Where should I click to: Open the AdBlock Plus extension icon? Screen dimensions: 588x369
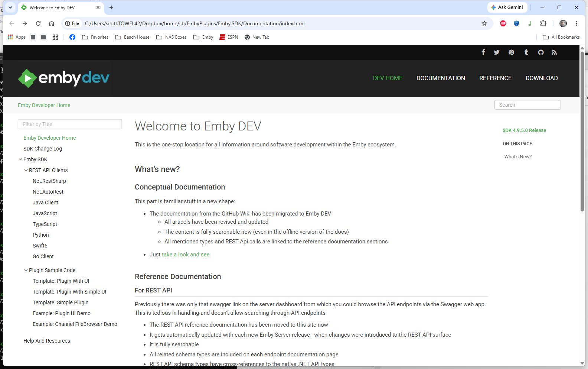click(x=503, y=23)
